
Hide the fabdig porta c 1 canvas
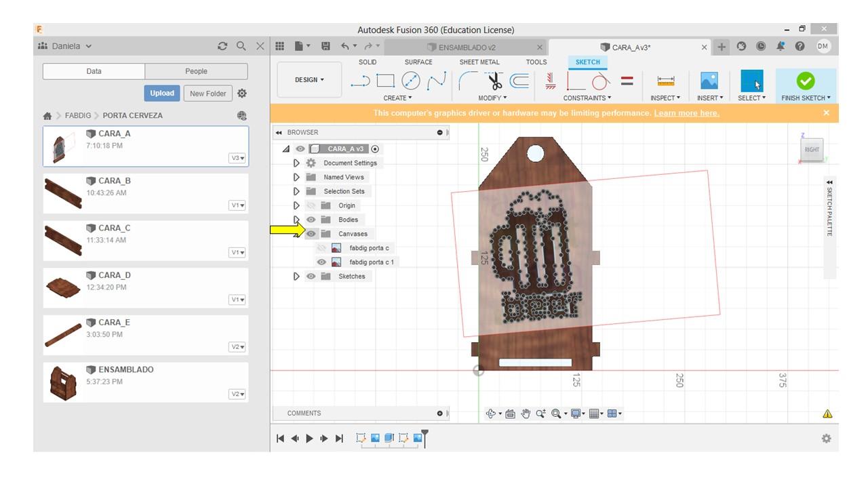[x=321, y=262]
